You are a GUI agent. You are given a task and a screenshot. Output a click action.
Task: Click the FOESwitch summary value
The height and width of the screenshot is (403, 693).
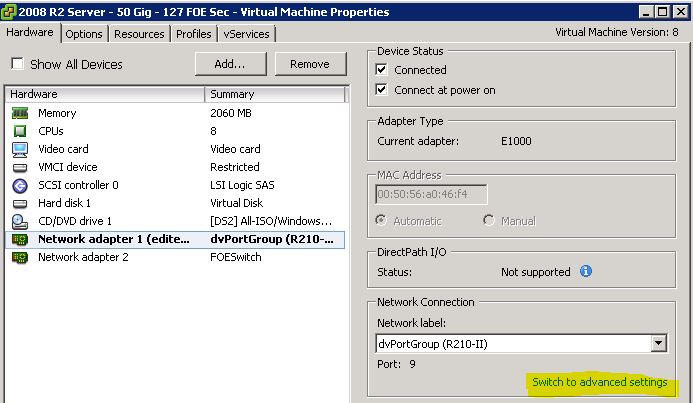coord(236,257)
